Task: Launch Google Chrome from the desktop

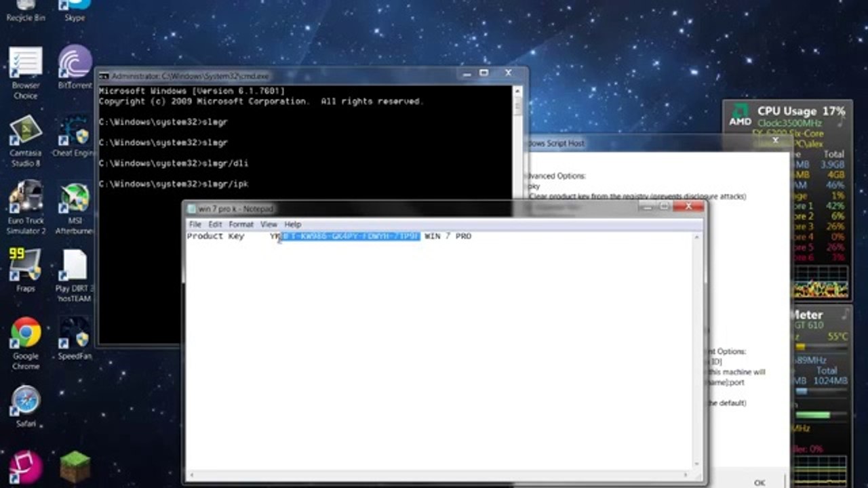Action: (26, 344)
